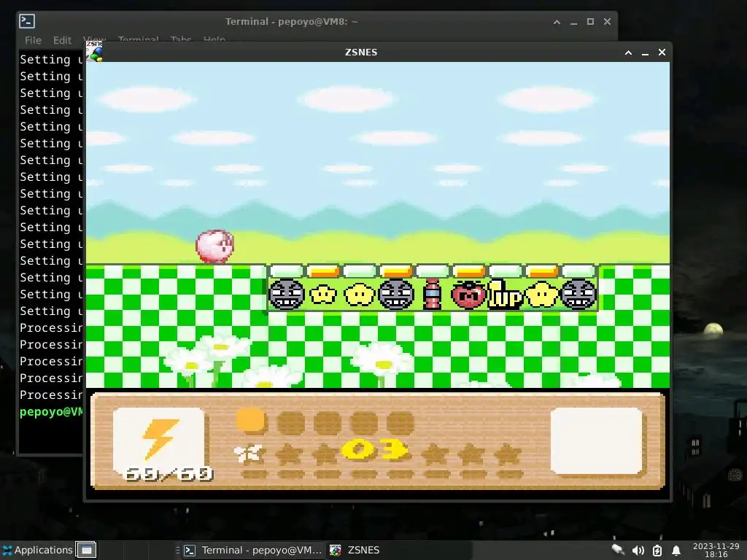Viewport: 747px width, 560px height.
Task: Close the Terminal window
Action: (607, 21)
